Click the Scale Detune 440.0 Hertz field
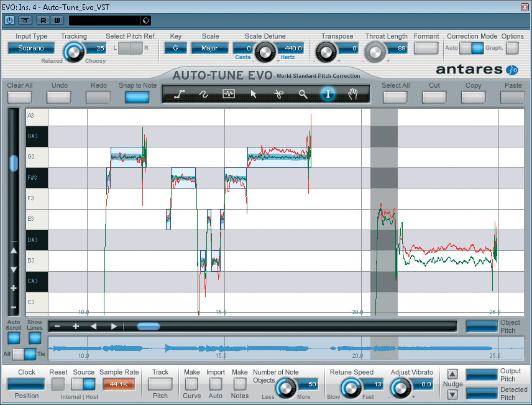The image size is (532, 405). (290, 49)
